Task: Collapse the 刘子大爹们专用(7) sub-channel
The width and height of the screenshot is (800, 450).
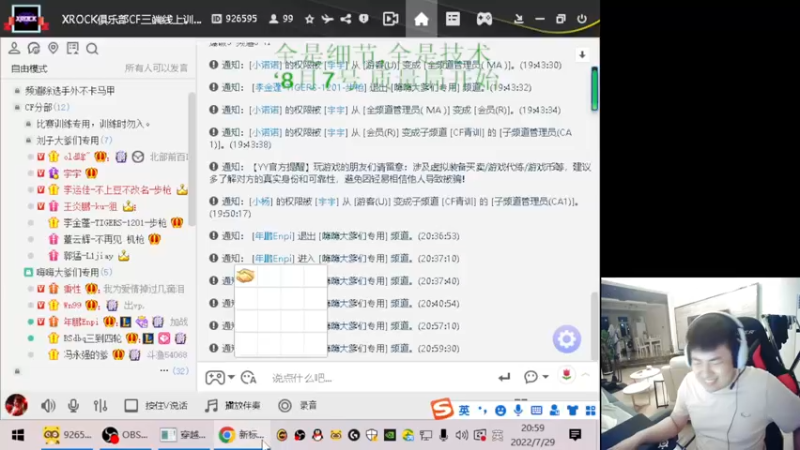Action: coord(29,140)
